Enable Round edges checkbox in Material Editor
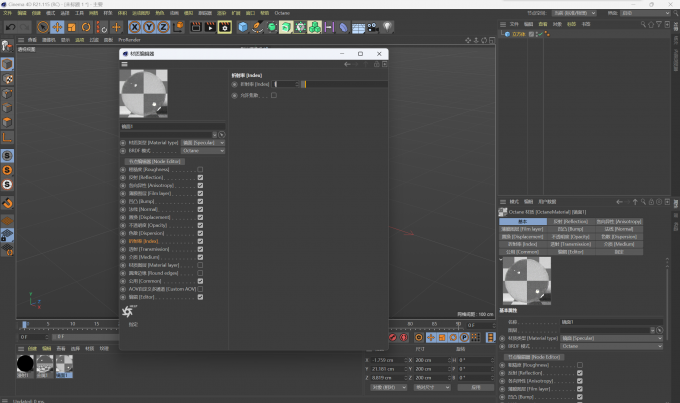The image size is (680, 403). pos(200,273)
